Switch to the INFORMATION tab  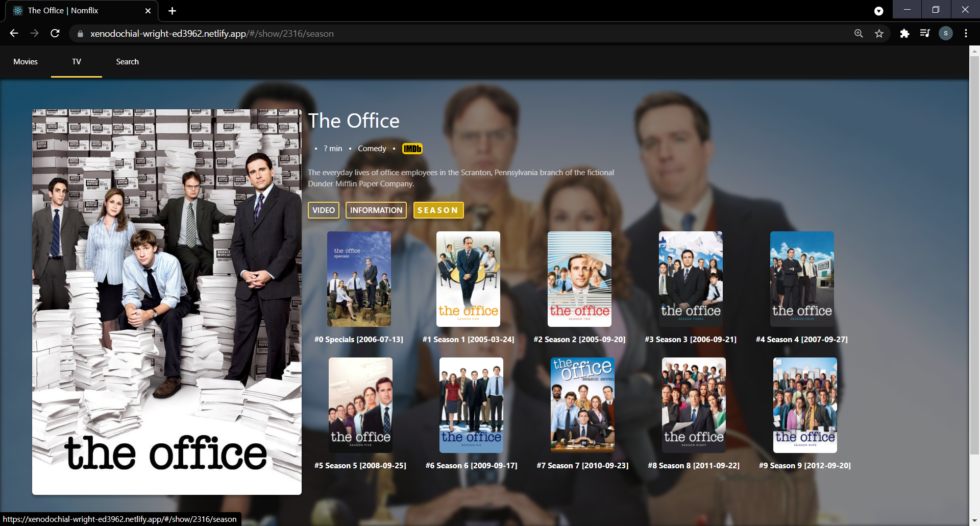(376, 210)
